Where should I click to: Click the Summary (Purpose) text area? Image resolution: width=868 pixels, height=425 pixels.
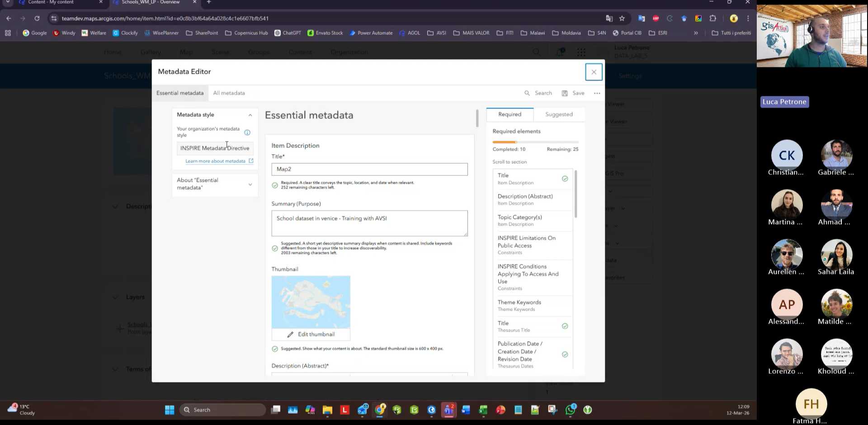tap(369, 223)
